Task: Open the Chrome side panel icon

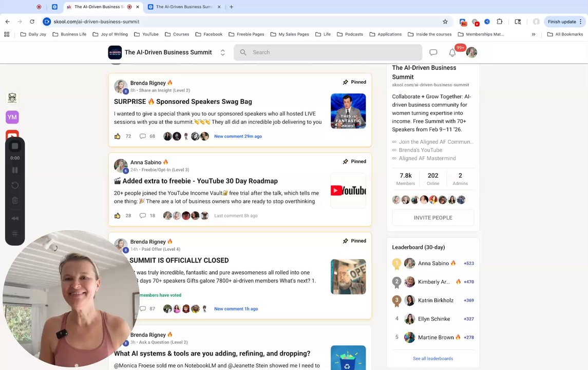Action: click(518, 22)
